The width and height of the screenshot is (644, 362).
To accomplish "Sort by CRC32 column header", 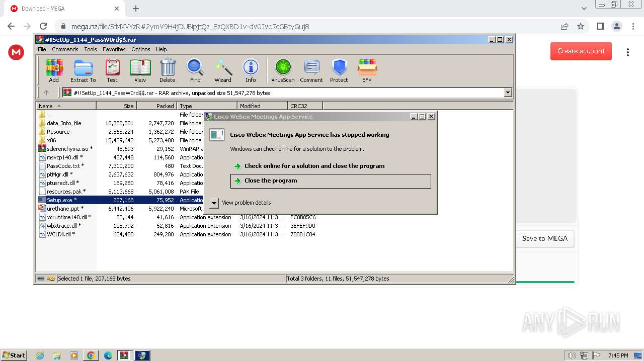I will 305,106.
